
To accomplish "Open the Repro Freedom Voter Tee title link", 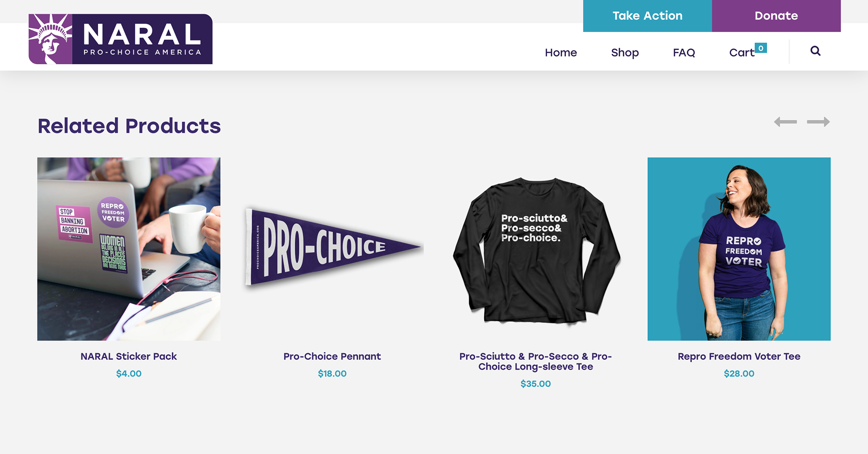I will pos(739,356).
